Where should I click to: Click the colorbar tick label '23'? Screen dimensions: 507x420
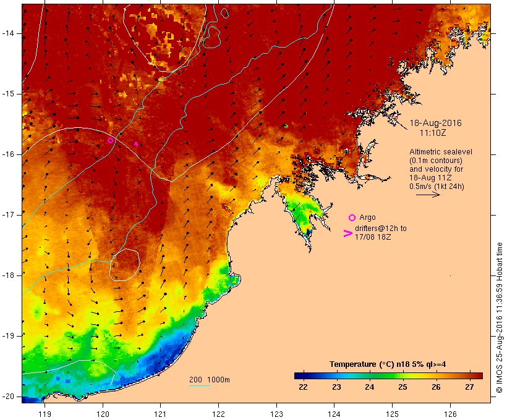tap(336, 387)
